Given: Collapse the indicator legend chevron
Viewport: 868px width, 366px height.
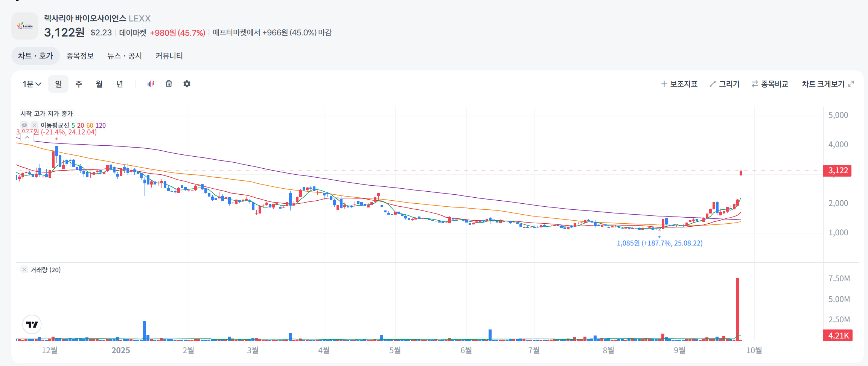Looking at the screenshot, I should (x=27, y=137).
